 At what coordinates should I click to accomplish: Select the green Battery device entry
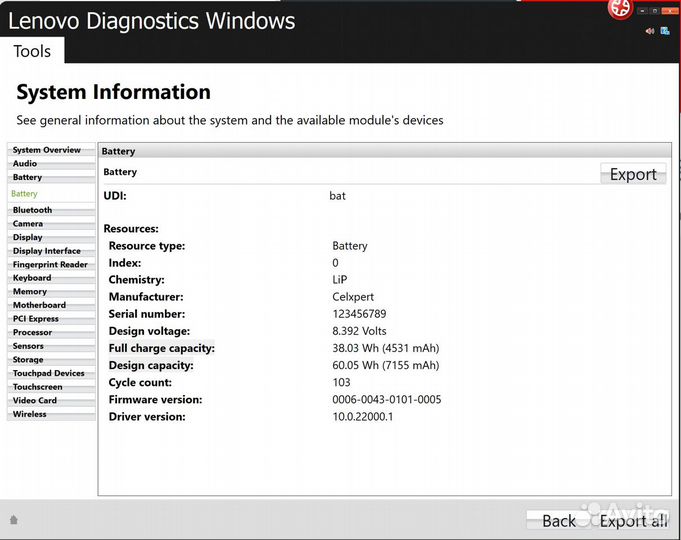[x=51, y=194]
